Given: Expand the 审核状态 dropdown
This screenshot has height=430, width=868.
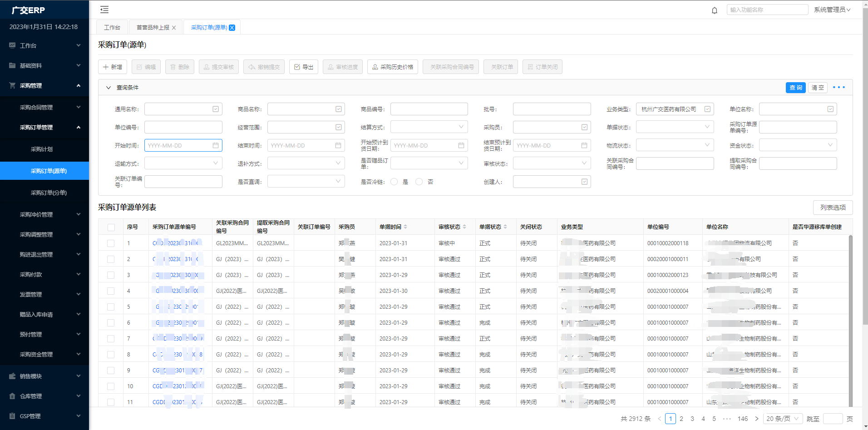Looking at the screenshot, I should [552, 163].
